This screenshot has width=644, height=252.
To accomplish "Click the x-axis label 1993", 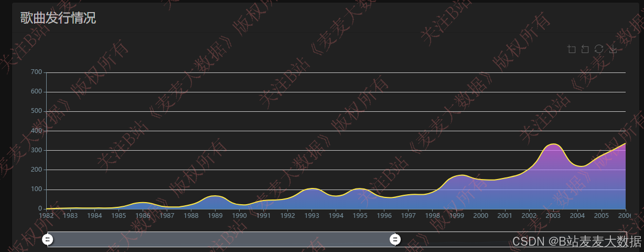I will tap(312, 215).
